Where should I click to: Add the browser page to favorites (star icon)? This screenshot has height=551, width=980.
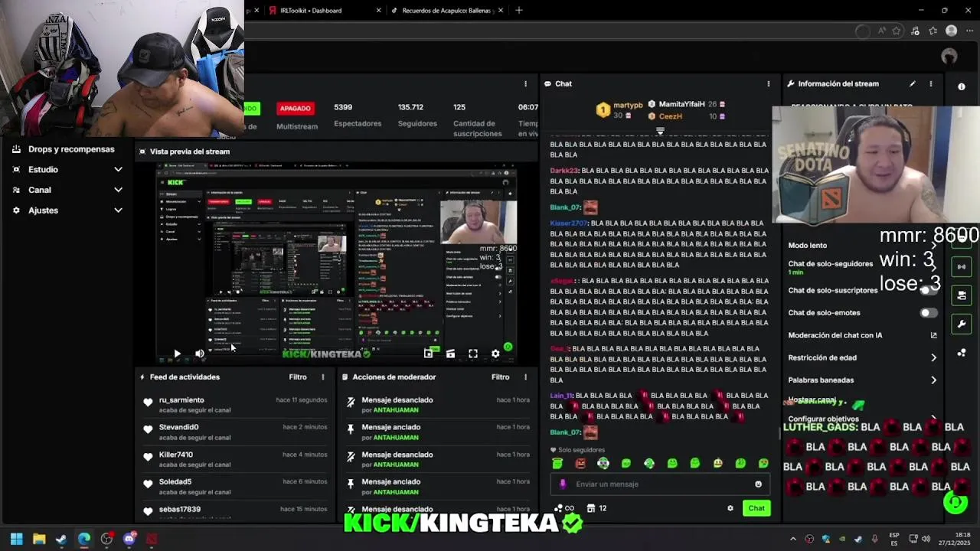[x=897, y=31]
